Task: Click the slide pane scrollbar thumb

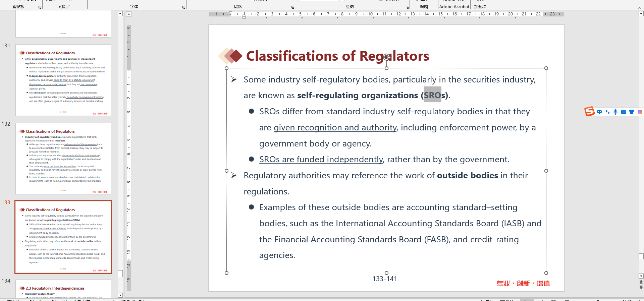Action: point(641,256)
